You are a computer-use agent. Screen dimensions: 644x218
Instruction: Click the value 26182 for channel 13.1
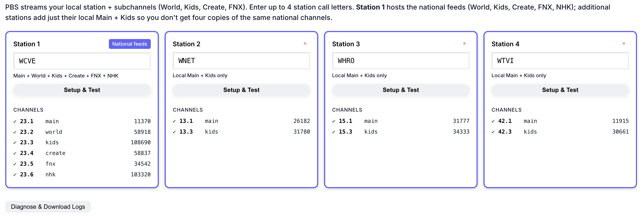302,121
